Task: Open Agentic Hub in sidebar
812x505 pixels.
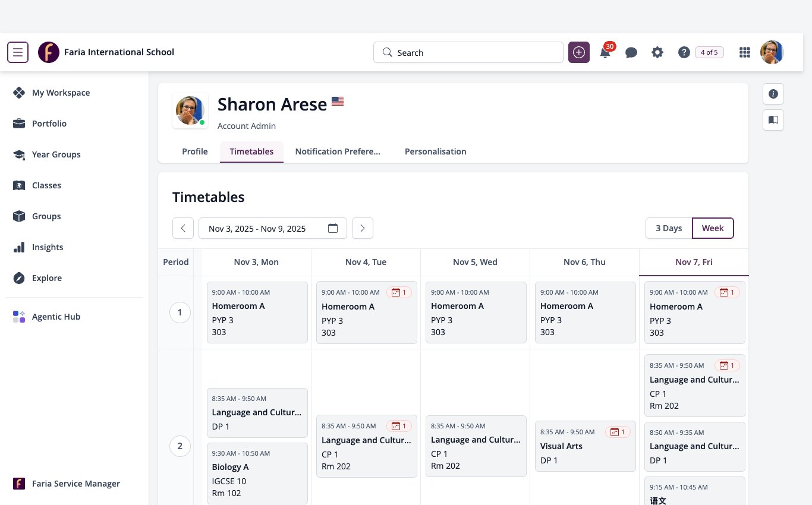Action: point(56,317)
